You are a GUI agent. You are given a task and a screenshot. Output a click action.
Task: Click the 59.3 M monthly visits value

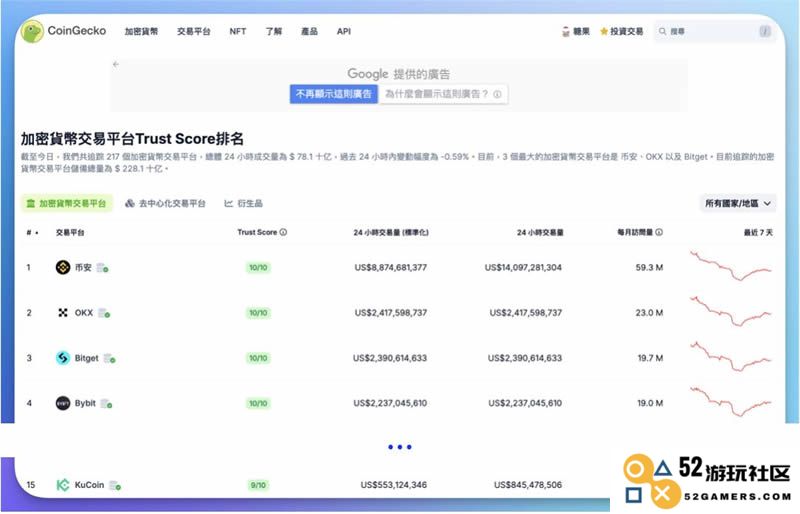click(x=649, y=267)
